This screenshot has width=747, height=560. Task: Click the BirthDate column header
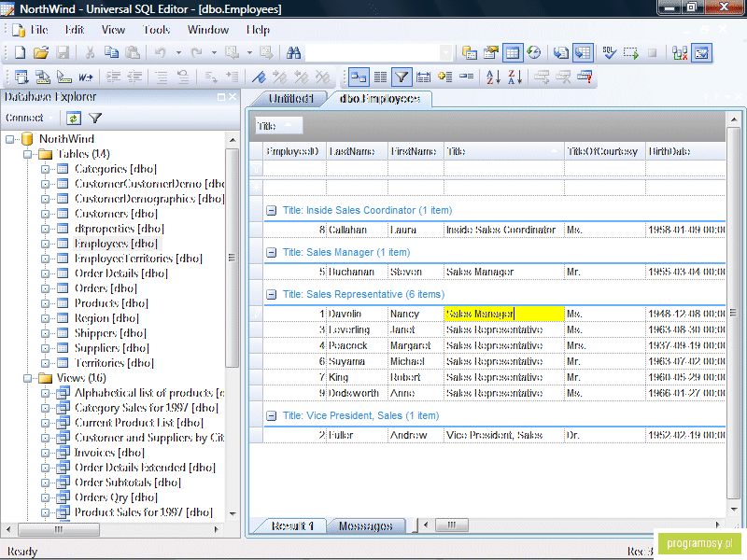point(685,151)
